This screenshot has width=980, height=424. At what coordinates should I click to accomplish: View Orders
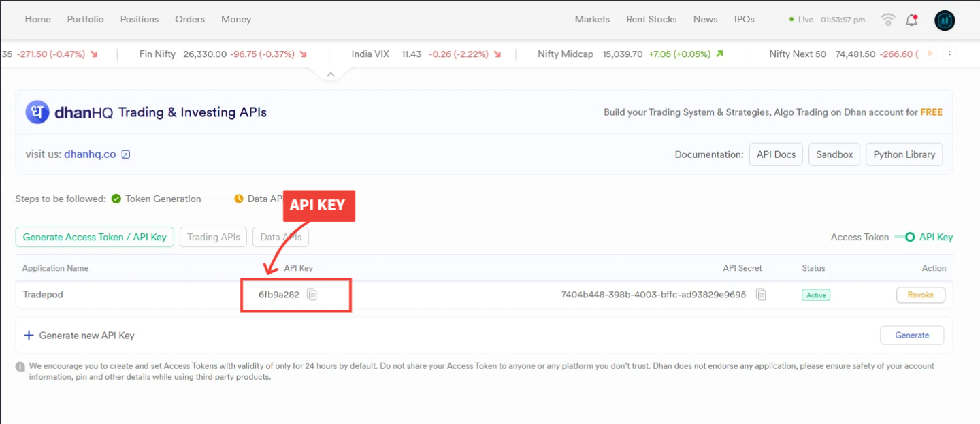click(x=190, y=20)
